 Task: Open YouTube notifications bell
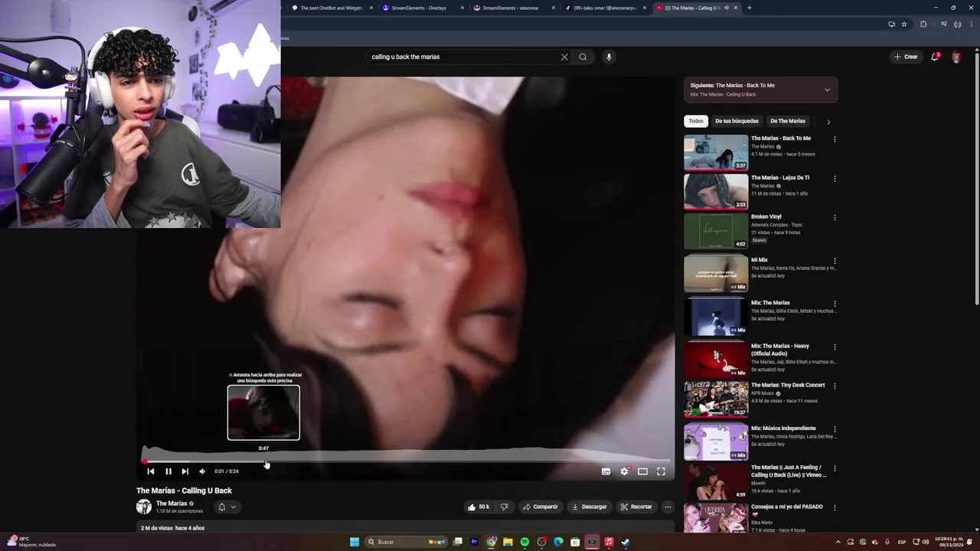(935, 57)
